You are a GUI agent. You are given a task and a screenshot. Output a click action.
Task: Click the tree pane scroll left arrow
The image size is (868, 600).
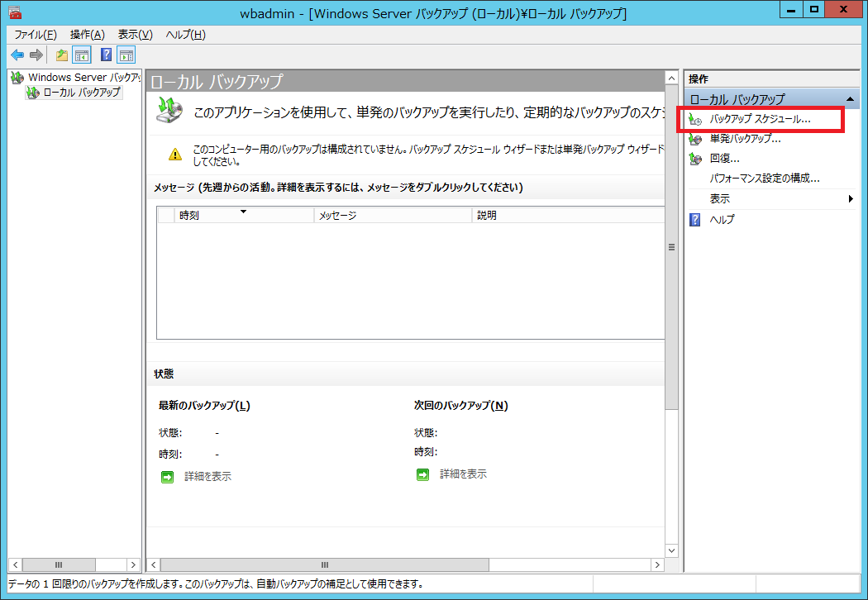pos(16,565)
